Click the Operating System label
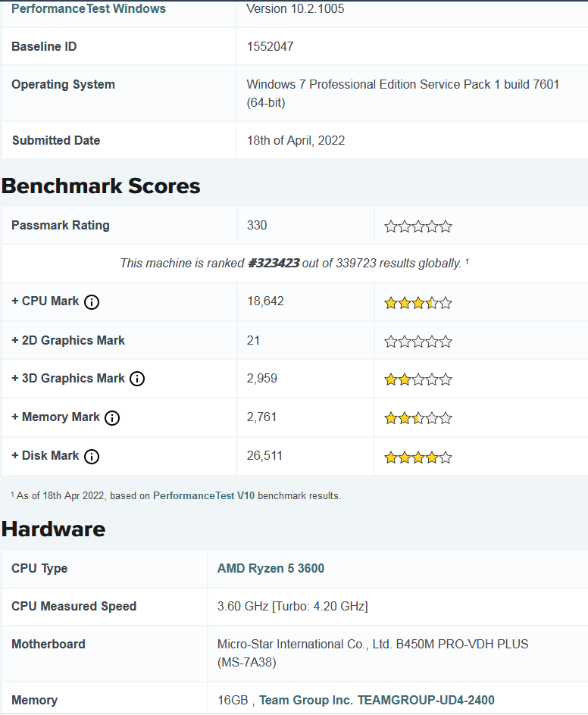This screenshot has height=715, width=588. (63, 84)
